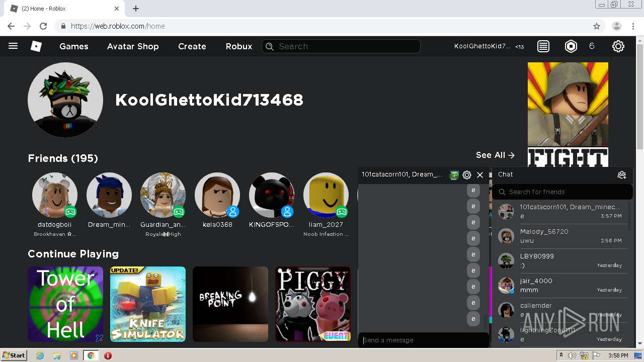Click the create chat group icon

click(x=622, y=174)
